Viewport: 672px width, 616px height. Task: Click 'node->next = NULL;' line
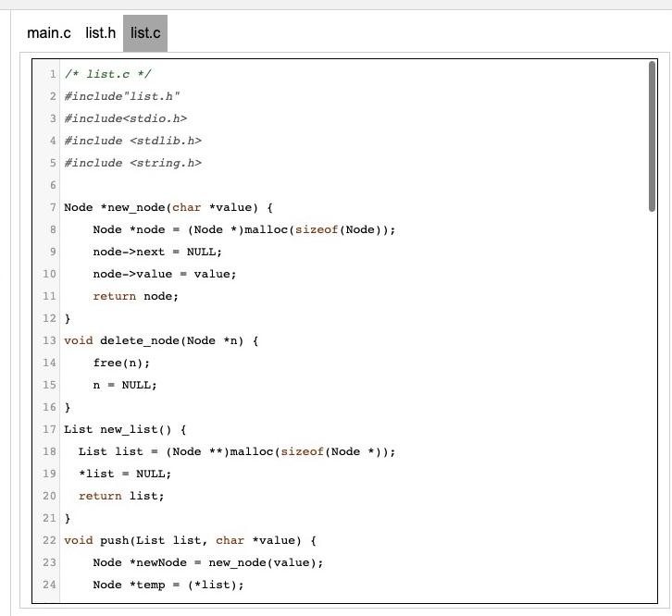[157, 252]
